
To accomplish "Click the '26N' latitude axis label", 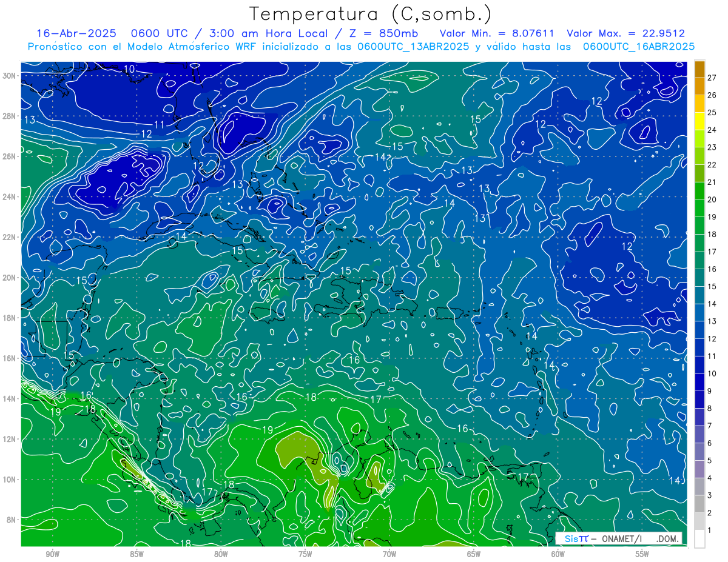I will pyautogui.click(x=10, y=156).
